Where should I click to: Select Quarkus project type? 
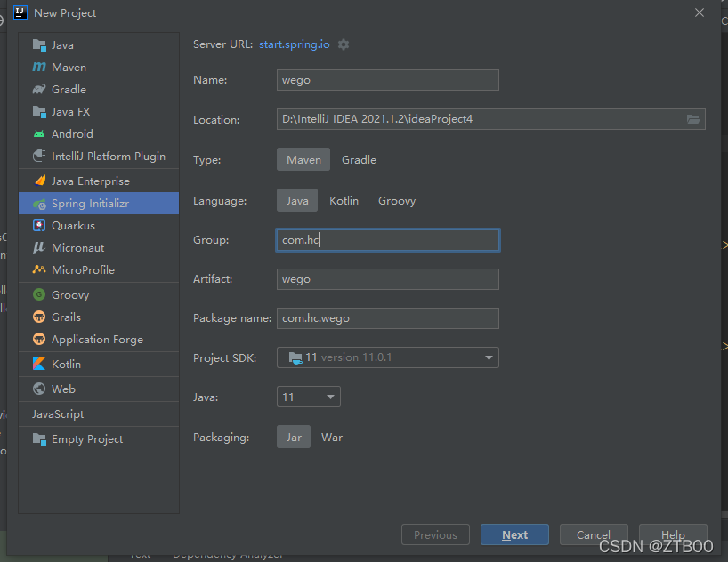click(x=99, y=225)
